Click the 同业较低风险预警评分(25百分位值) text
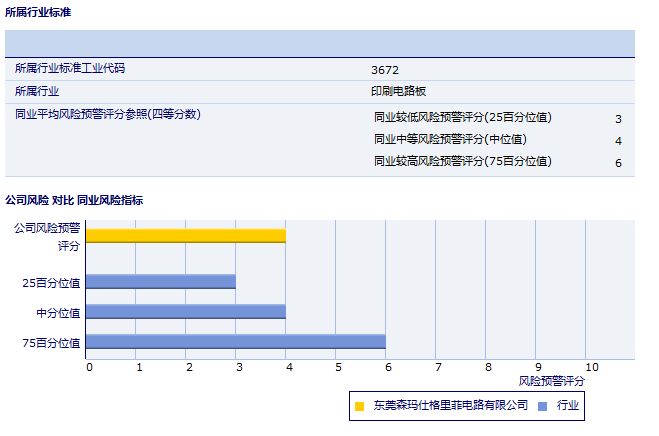 [462, 117]
